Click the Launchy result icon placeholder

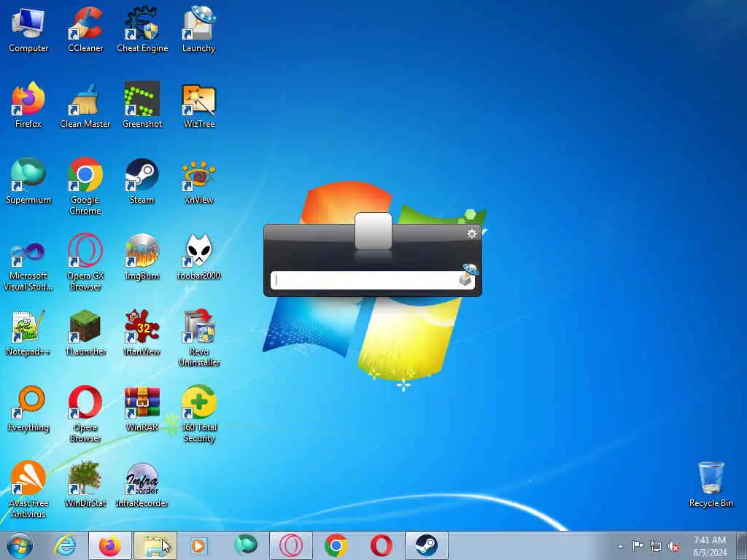click(x=373, y=231)
